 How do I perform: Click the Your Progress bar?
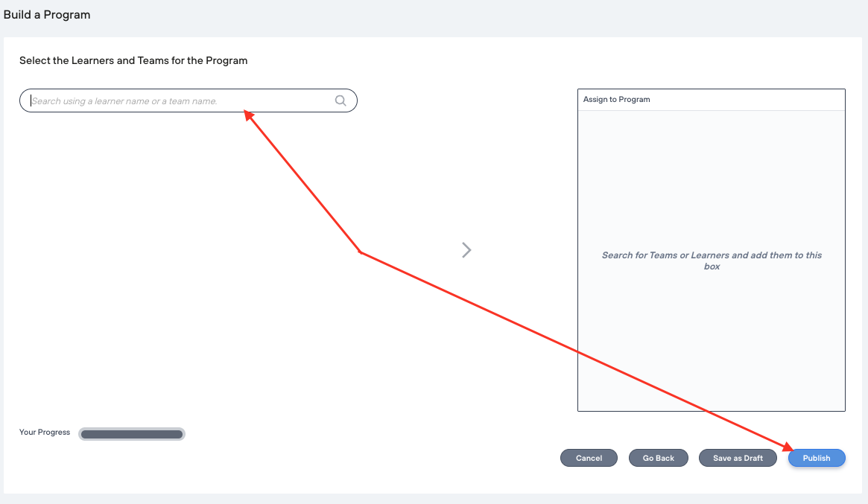click(x=132, y=434)
